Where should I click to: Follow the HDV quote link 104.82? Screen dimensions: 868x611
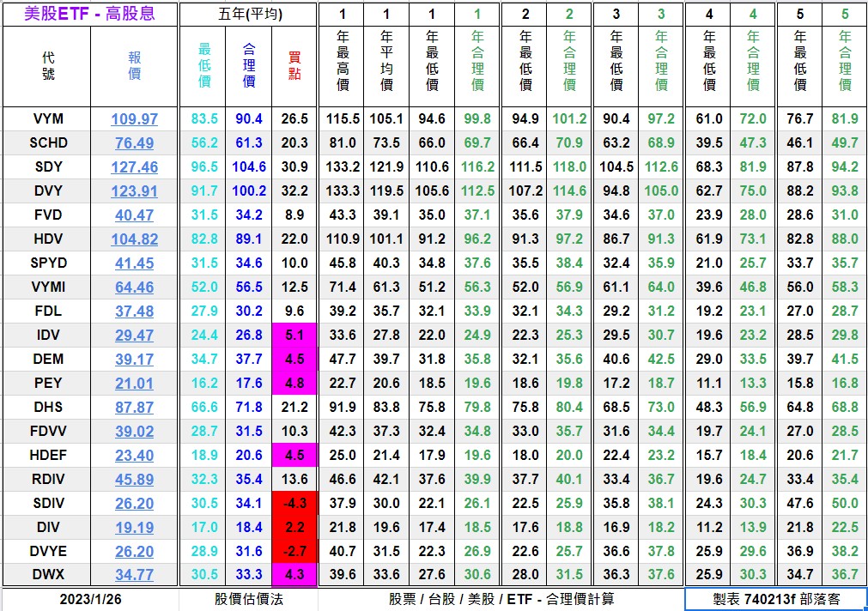[x=134, y=239]
